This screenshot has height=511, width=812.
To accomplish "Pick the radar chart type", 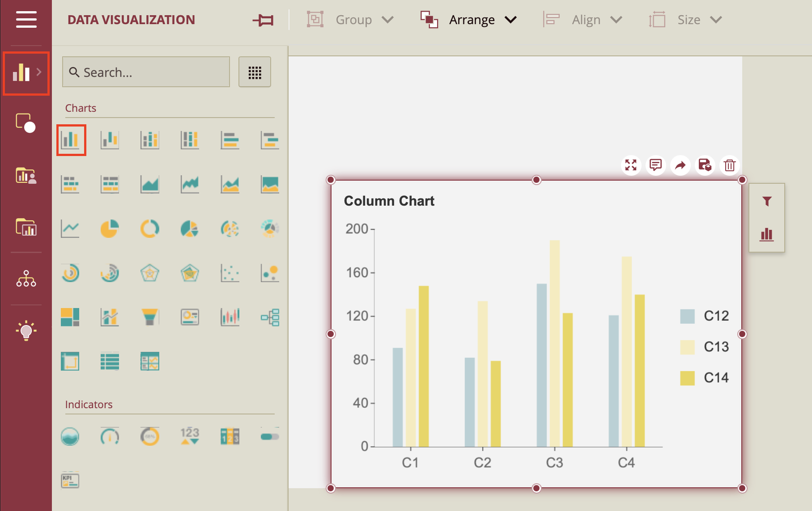I will click(x=150, y=273).
